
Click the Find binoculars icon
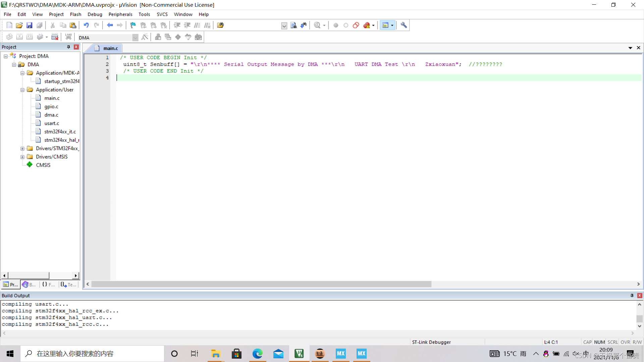pos(304,25)
